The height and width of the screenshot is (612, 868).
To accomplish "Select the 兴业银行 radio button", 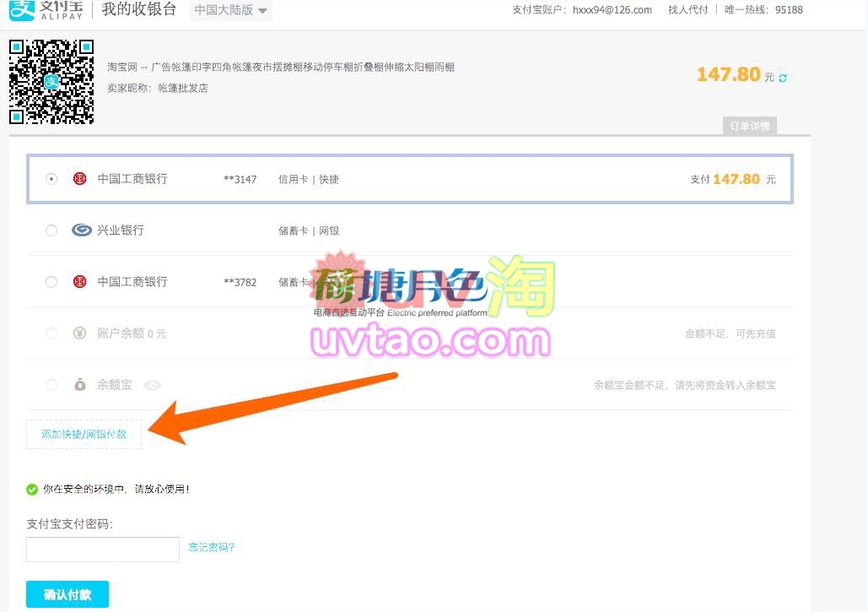I will 51,230.
